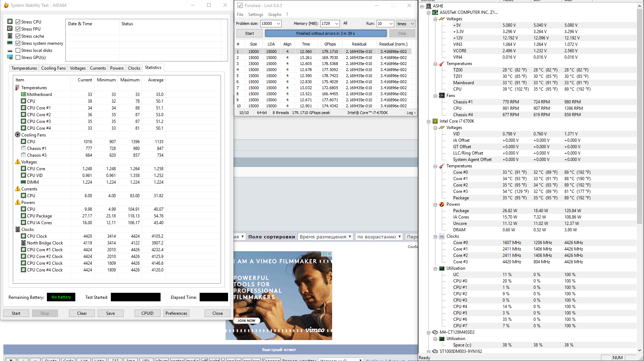Collapse the M4-CT128M4SSD2 drive node
Screen dimensions: 644x361
(429, 332)
